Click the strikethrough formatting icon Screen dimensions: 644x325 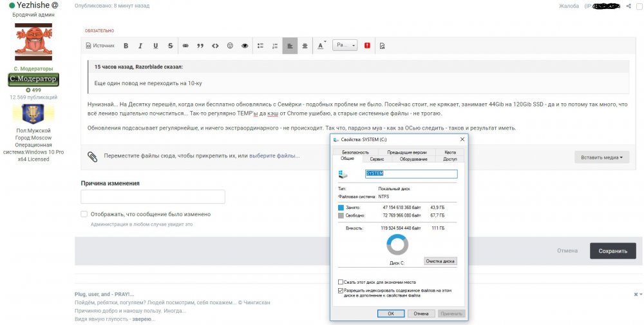coord(170,46)
